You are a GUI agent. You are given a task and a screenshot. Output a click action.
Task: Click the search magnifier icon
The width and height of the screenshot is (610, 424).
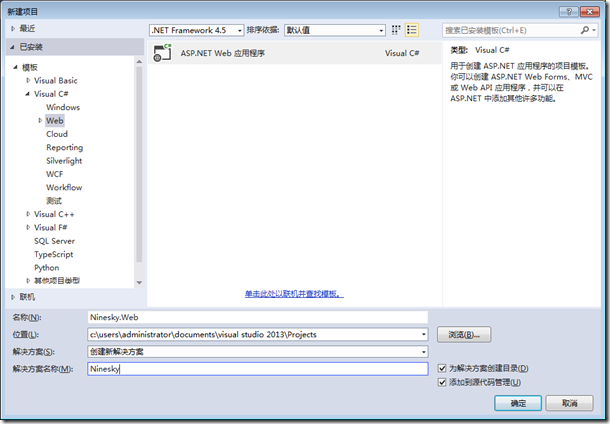(586, 30)
